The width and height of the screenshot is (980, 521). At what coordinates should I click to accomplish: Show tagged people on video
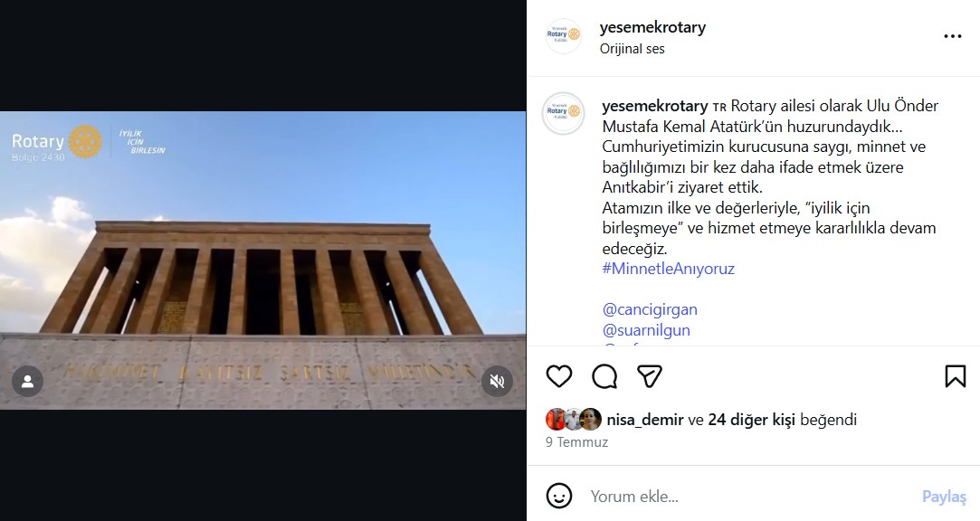27,381
